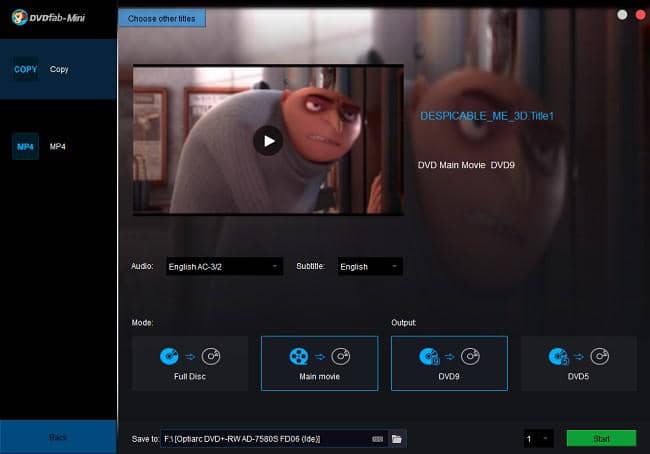Screen dimensions: 650x454
Task: Click the drive icon in Save to field
Action: (378, 439)
